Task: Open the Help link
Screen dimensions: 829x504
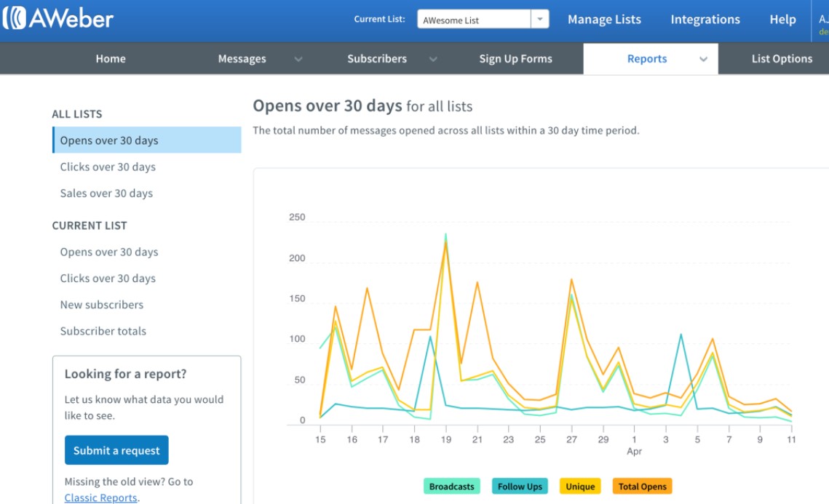Action: point(782,20)
